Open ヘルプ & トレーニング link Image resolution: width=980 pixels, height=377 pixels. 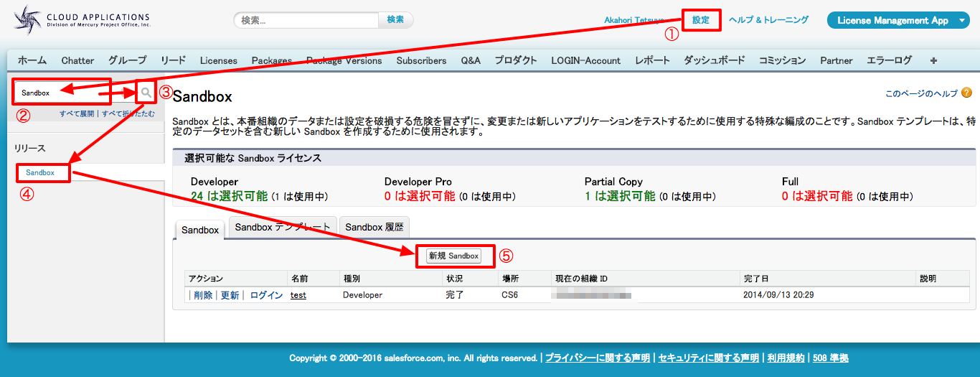tap(768, 20)
